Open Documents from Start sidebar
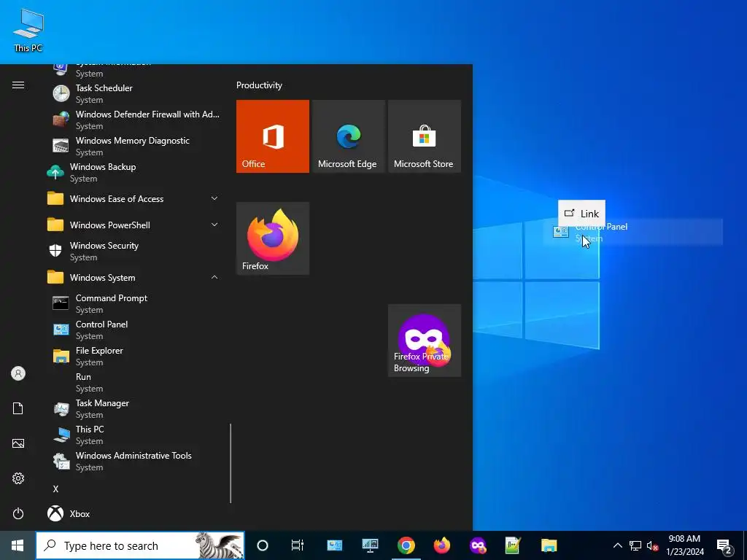 [18, 408]
